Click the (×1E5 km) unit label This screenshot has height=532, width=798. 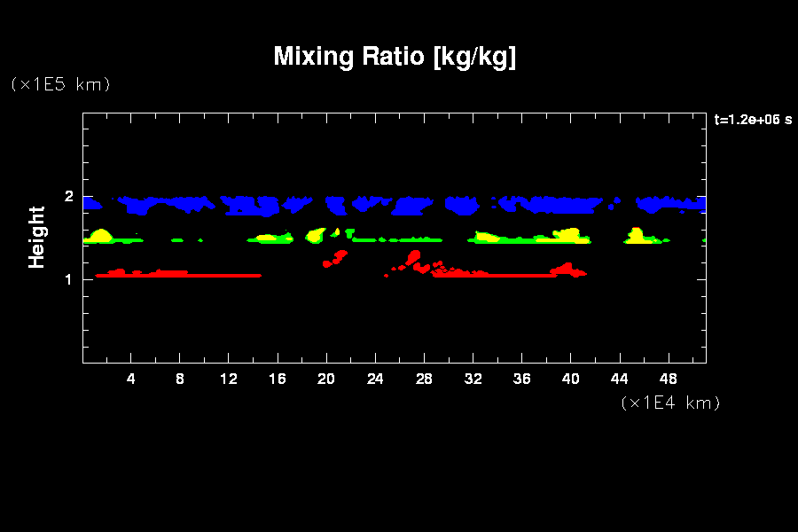click(x=59, y=84)
